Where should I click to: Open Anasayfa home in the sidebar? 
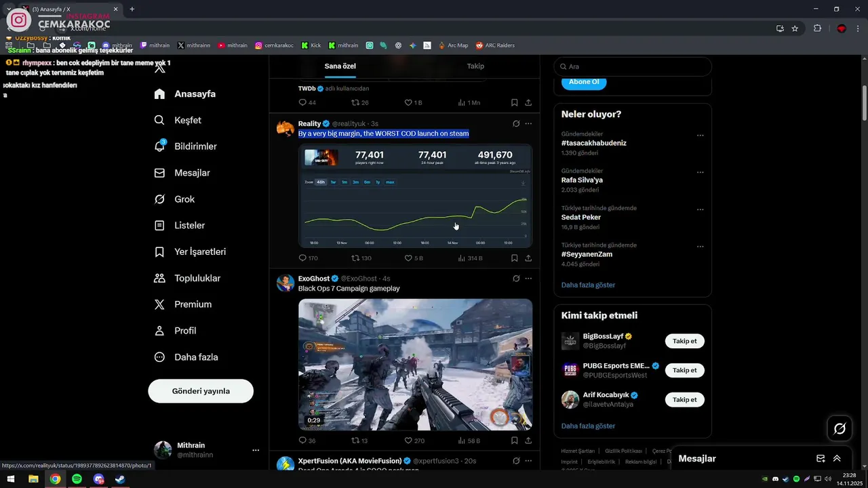(x=184, y=94)
